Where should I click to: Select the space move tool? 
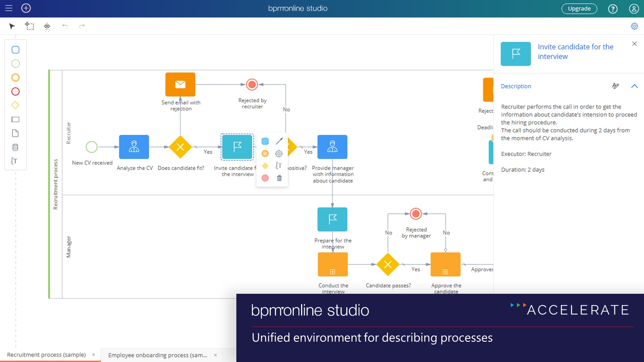(47, 26)
